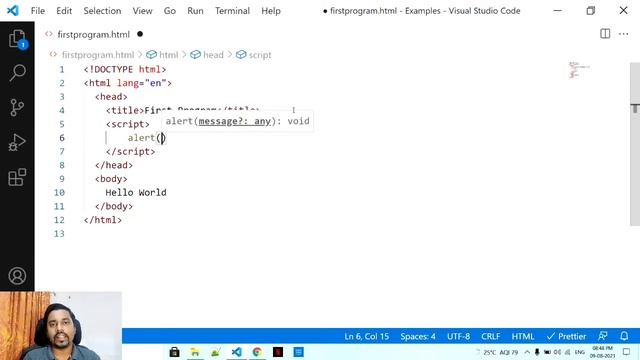Change file encoding UTF-8
The height and width of the screenshot is (360, 640).
(458, 336)
